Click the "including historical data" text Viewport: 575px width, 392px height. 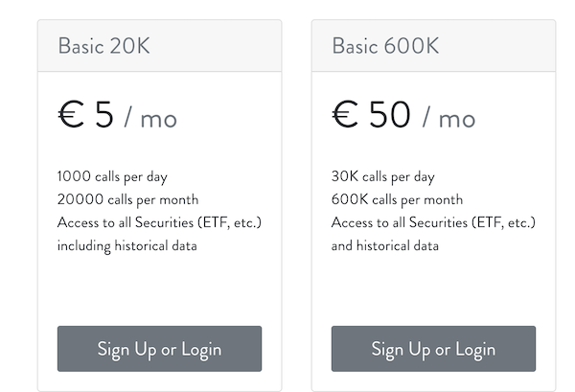coord(127,245)
